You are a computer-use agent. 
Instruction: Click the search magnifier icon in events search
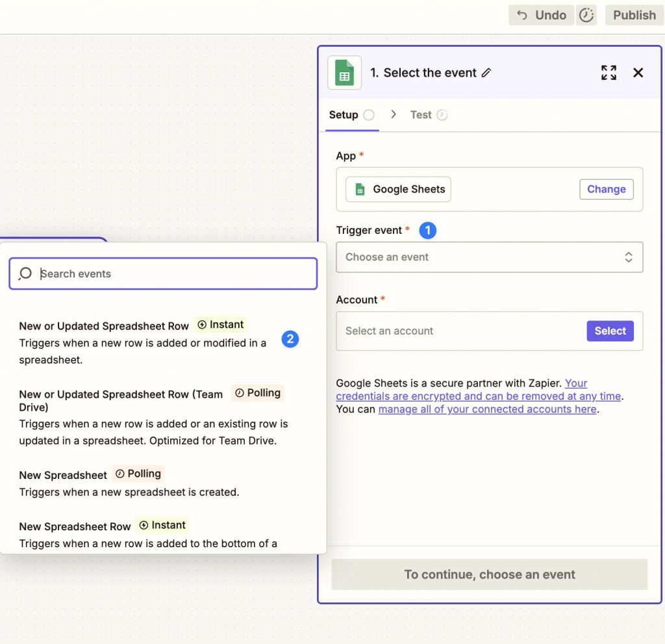tap(25, 274)
